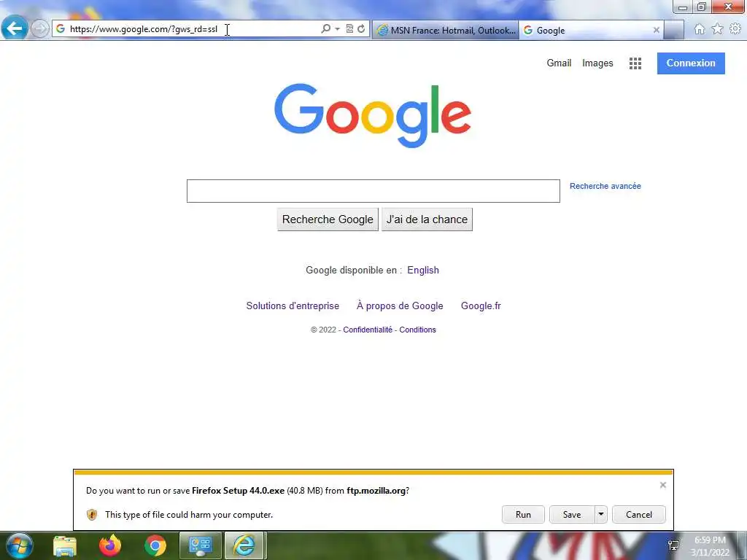The height and width of the screenshot is (560, 747).
Task: Open Favorites with the star icon
Action: tap(718, 29)
